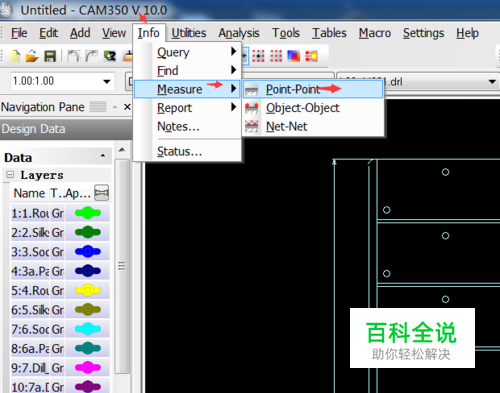Viewport: 500px width, 393px height.
Task: Click the Redo arrow icon
Action: point(92,56)
